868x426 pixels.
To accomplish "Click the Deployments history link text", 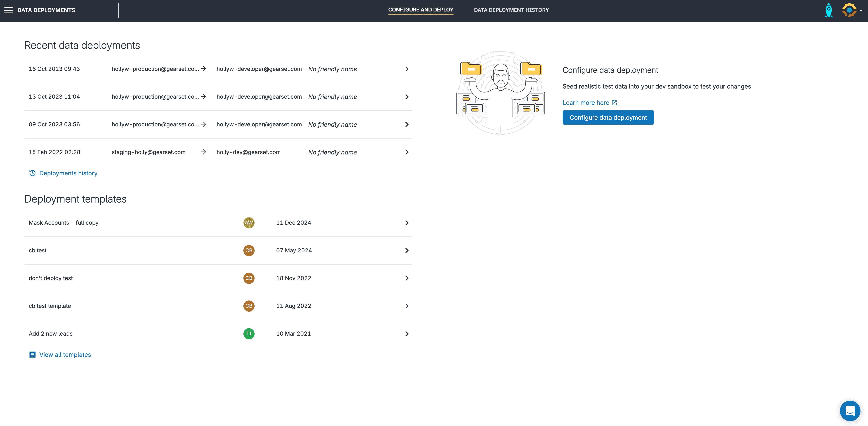I will point(68,173).
